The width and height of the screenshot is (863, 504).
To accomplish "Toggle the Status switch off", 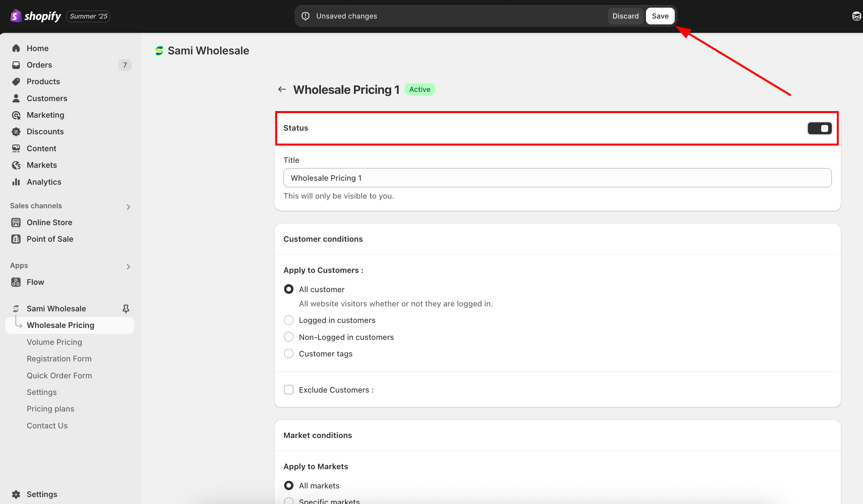I will coord(819,128).
